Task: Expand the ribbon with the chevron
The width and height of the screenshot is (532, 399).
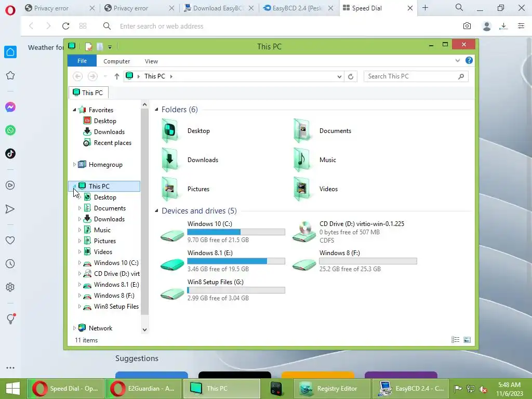Action: (x=457, y=61)
